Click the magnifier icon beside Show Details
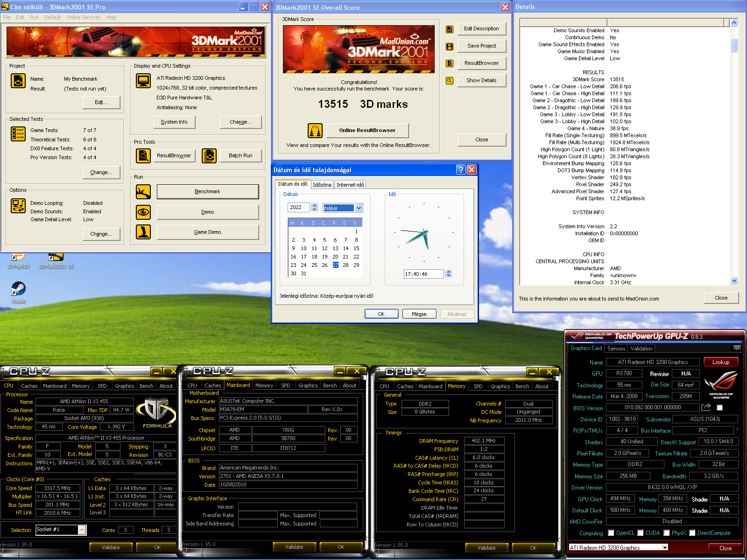The height and width of the screenshot is (560, 747). 450,81
